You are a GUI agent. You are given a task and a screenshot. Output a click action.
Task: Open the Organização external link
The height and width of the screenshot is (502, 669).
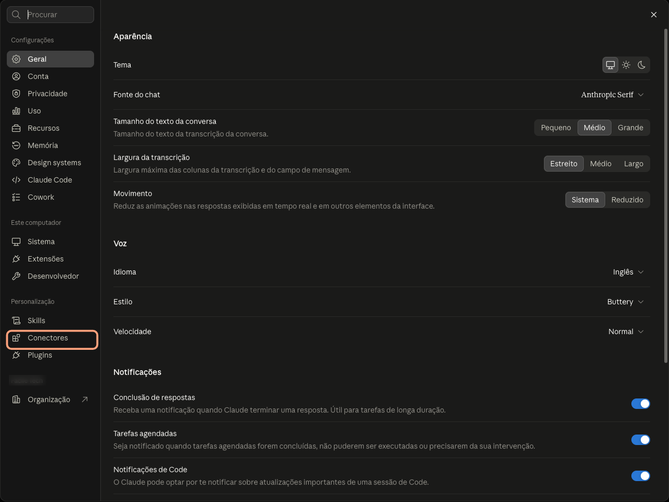pos(50,400)
